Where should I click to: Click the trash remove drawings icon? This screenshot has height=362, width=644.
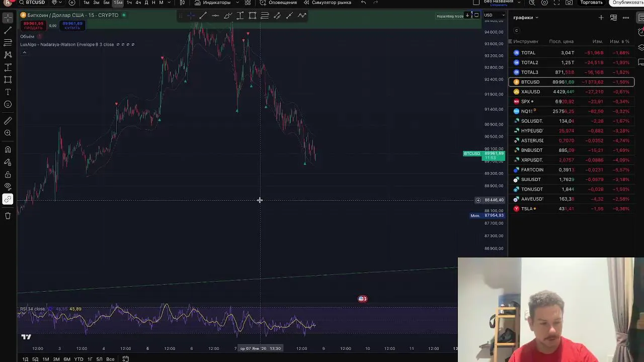[8, 216]
